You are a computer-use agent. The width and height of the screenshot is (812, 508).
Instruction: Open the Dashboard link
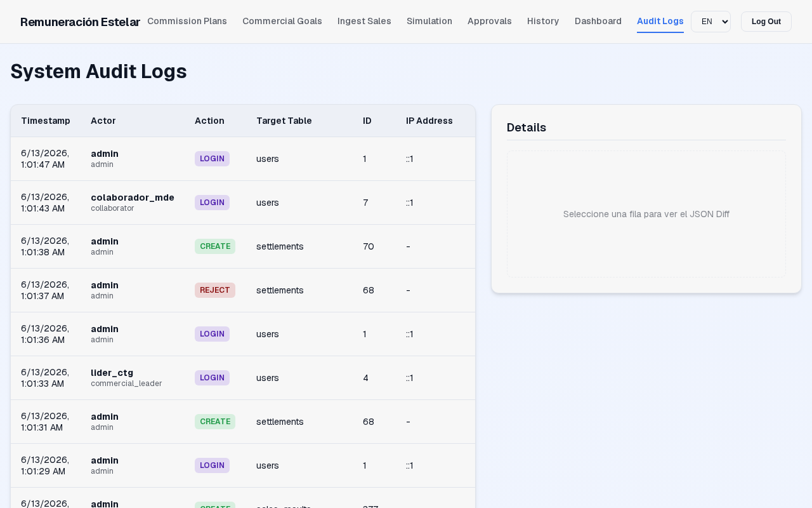pos(598,21)
